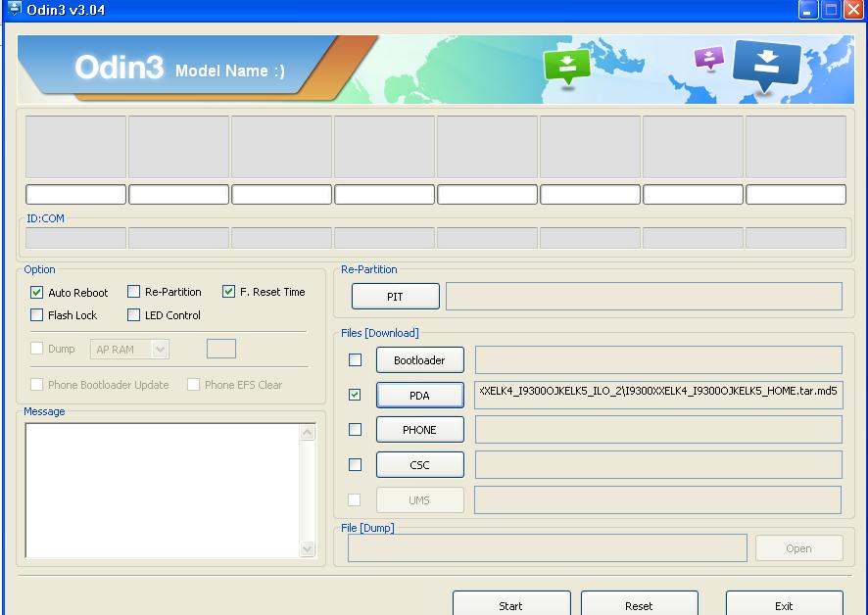
Task: Click the PDA file button
Action: (x=419, y=396)
